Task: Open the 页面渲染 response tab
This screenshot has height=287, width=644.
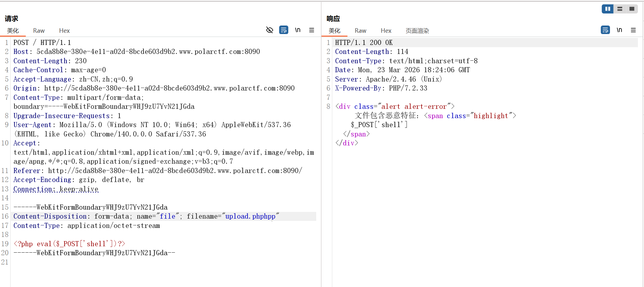Action: (417, 31)
